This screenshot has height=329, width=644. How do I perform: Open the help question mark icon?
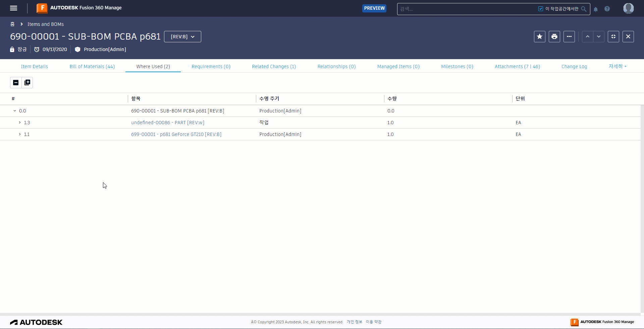[x=607, y=9]
